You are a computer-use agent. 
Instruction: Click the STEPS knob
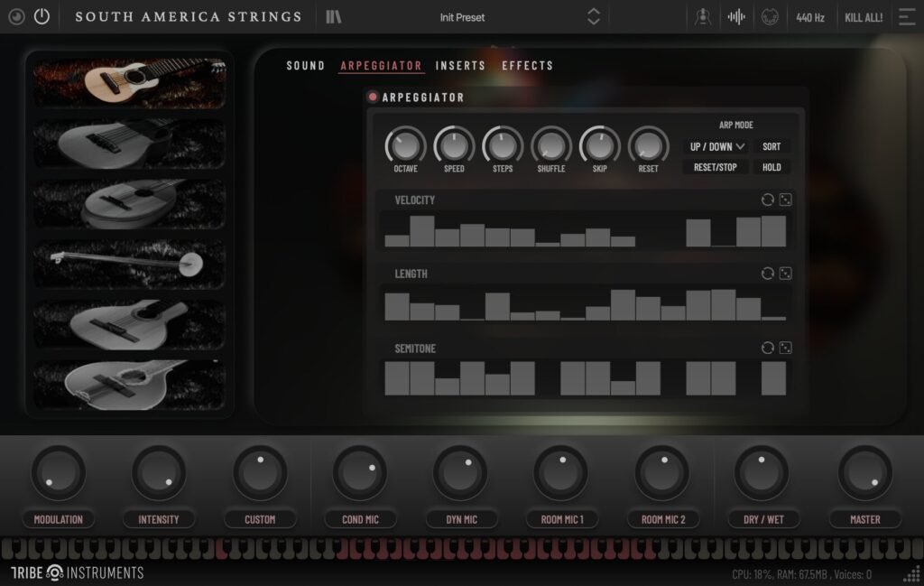[503, 145]
